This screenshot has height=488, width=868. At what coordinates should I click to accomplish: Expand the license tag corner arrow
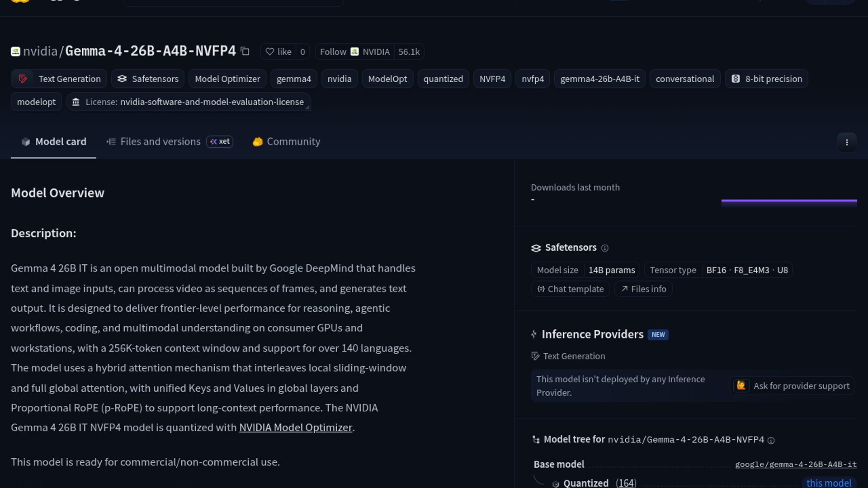307,107
